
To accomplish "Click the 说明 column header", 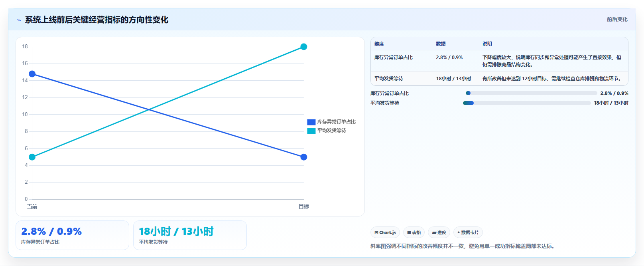I will coord(487,44).
